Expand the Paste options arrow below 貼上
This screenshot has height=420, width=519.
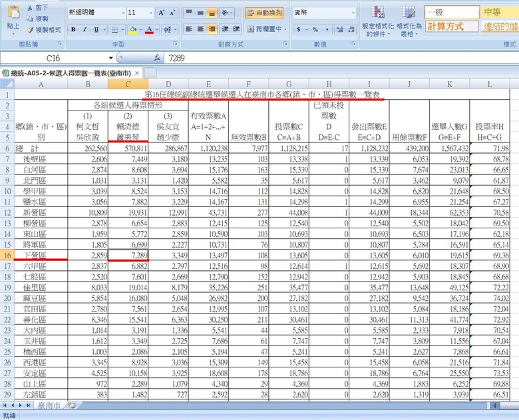13,34
